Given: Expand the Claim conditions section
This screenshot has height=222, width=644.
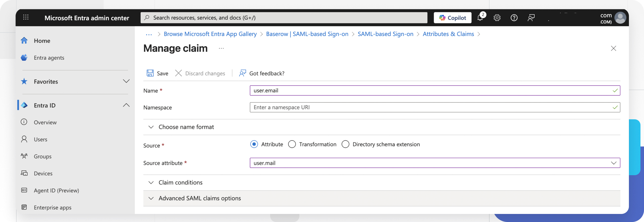Looking at the screenshot, I should click(x=151, y=182).
